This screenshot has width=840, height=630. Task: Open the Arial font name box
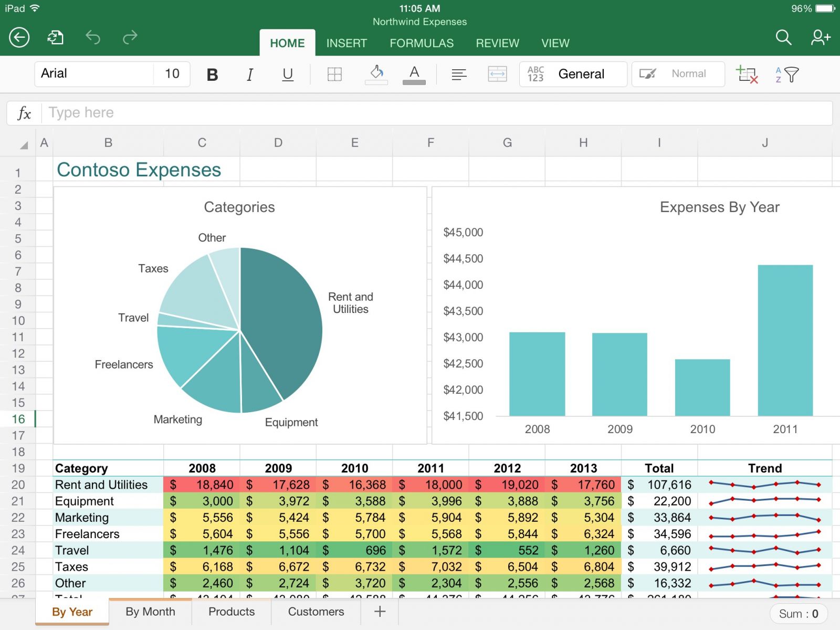pyautogui.click(x=94, y=73)
